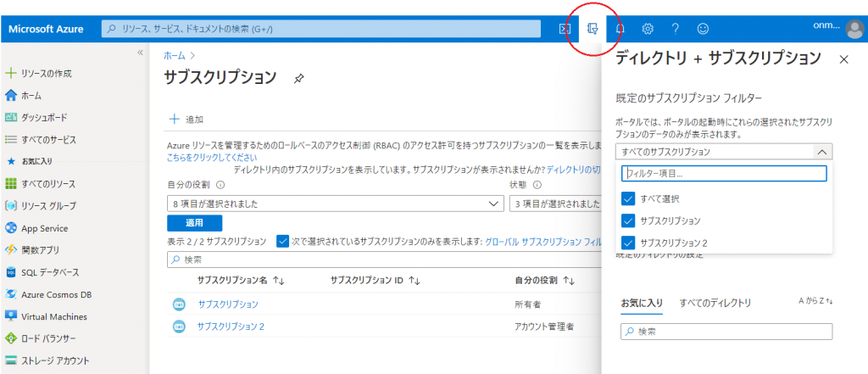The image size is (868, 374).
Task: Select the お気に入り tab
Action: pos(642,303)
